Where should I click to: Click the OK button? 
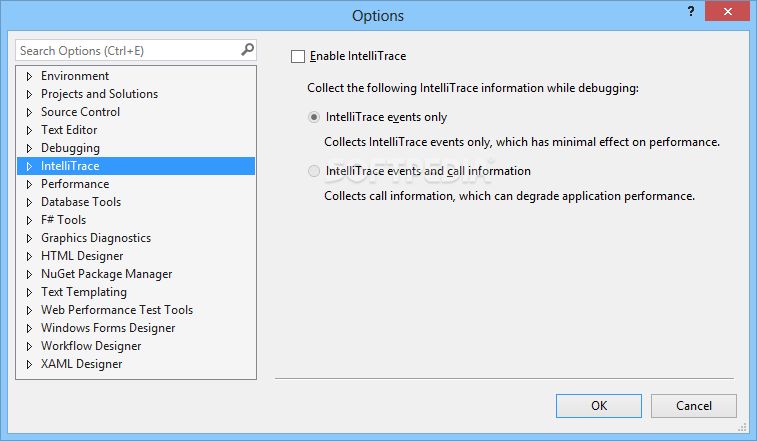tap(599, 406)
